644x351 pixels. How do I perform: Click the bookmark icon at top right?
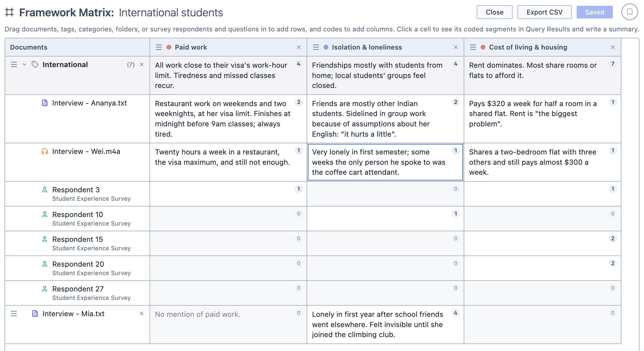(630, 12)
